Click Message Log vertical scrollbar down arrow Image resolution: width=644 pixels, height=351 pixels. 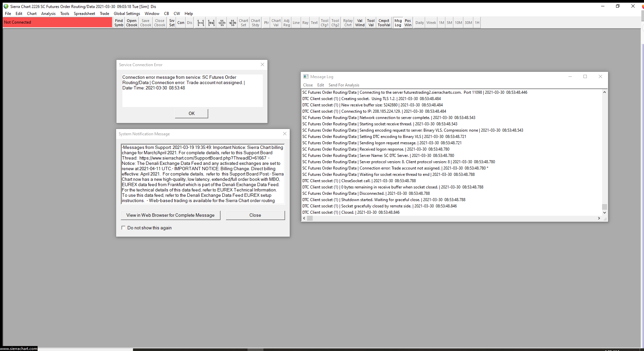coord(604,213)
